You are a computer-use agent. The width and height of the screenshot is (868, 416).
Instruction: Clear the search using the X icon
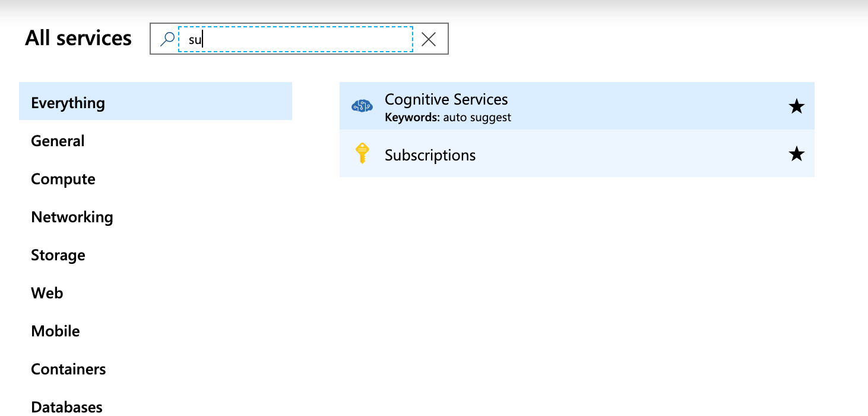pyautogui.click(x=428, y=38)
